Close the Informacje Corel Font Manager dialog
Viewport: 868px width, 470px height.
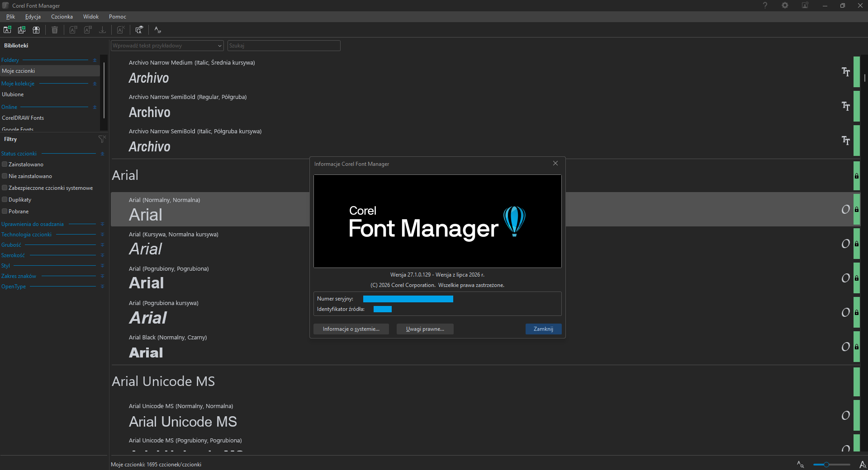555,164
